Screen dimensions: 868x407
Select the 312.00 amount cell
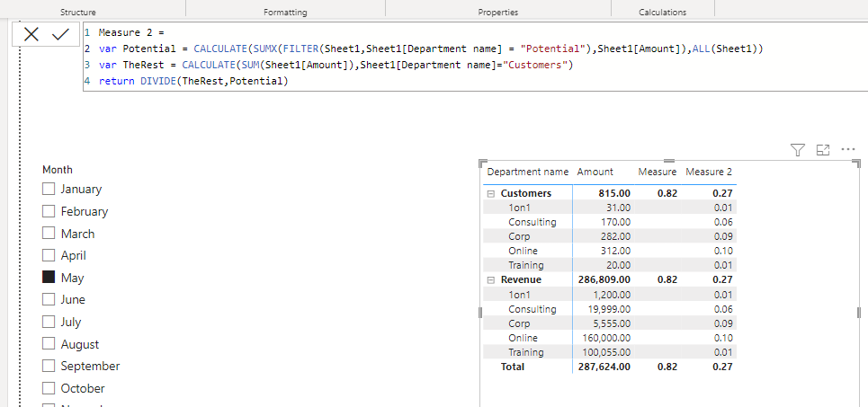click(x=615, y=251)
